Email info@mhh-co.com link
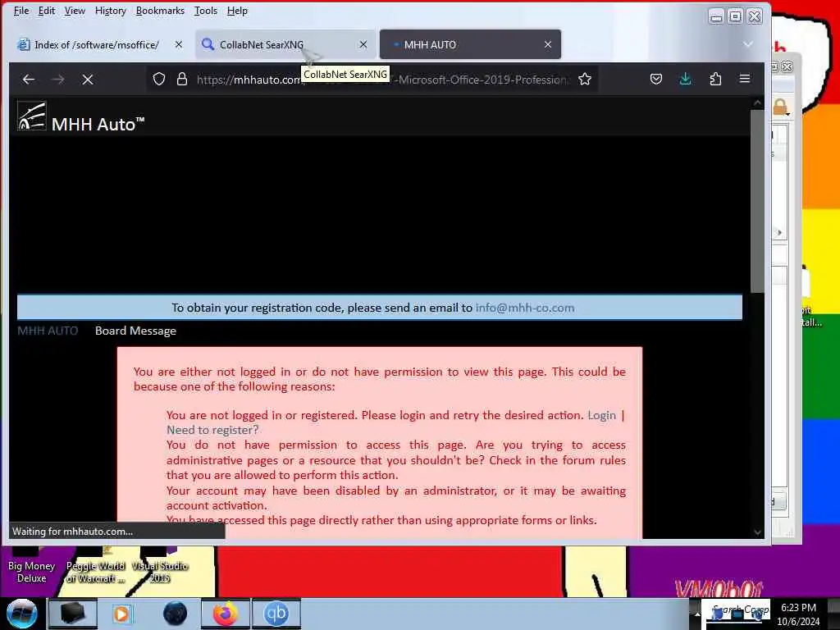This screenshot has height=630, width=840. tap(524, 308)
